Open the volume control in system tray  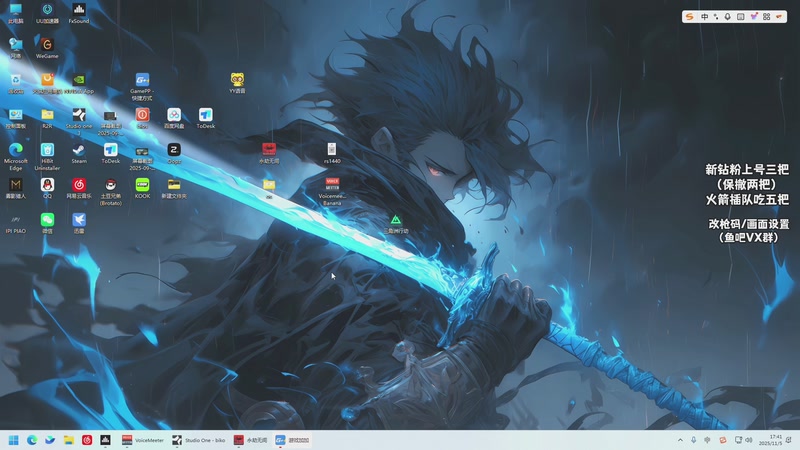(x=748, y=440)
